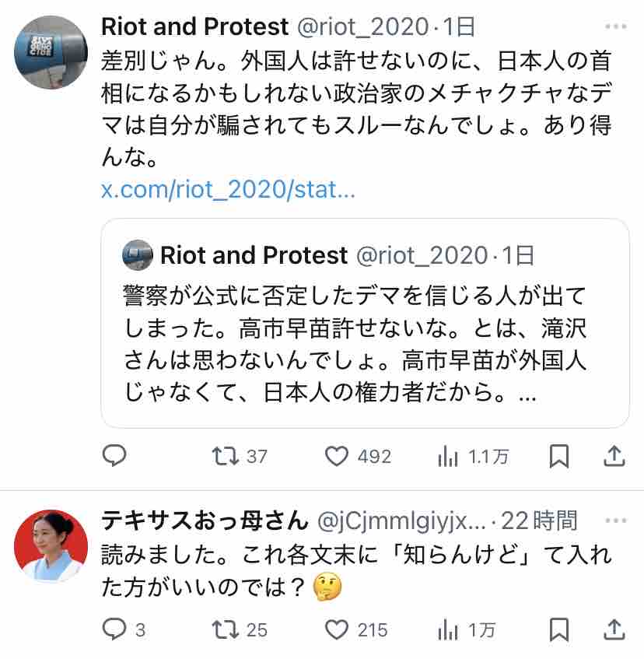This screenshot has height=659, width=644.
Task: Like the reply with 215 likes
Action: [336, 629]
